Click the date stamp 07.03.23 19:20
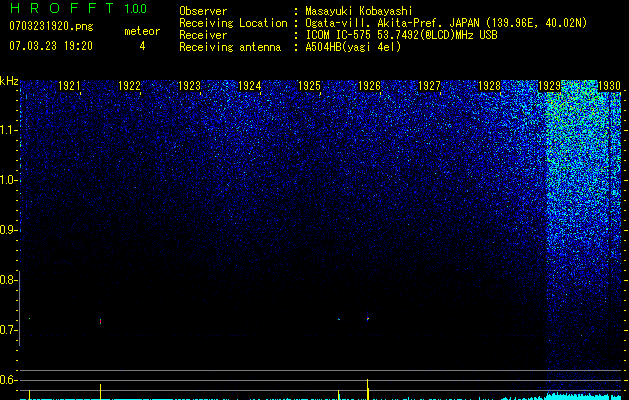 pyautogui.click(x=51, y=46)
